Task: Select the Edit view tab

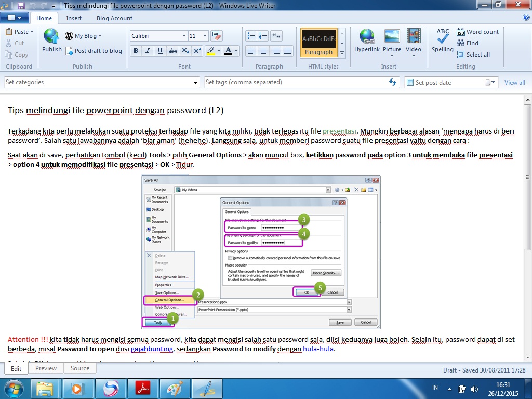Action: pyautogui.click(x=16, y=368)
